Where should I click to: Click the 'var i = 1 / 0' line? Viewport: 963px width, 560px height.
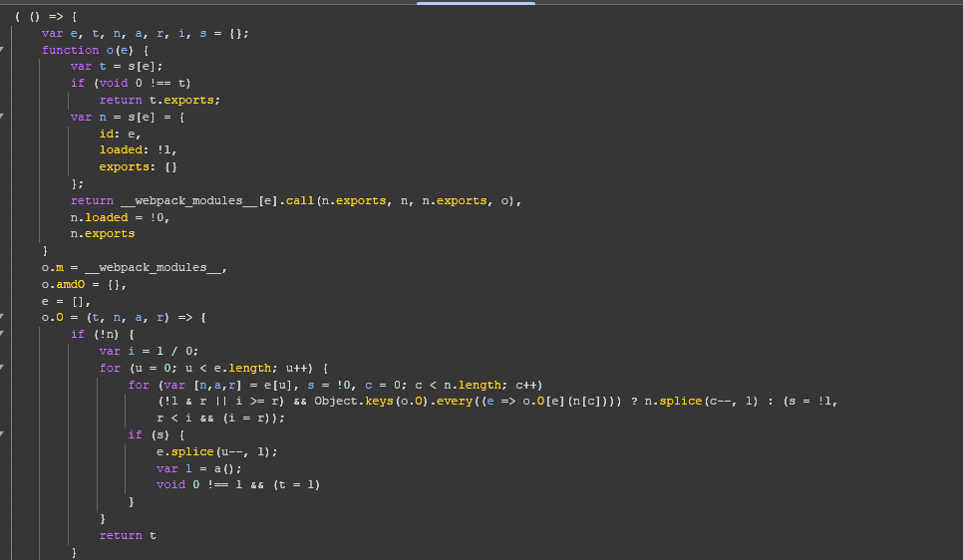pyautogui.click(x=149, y=351)
